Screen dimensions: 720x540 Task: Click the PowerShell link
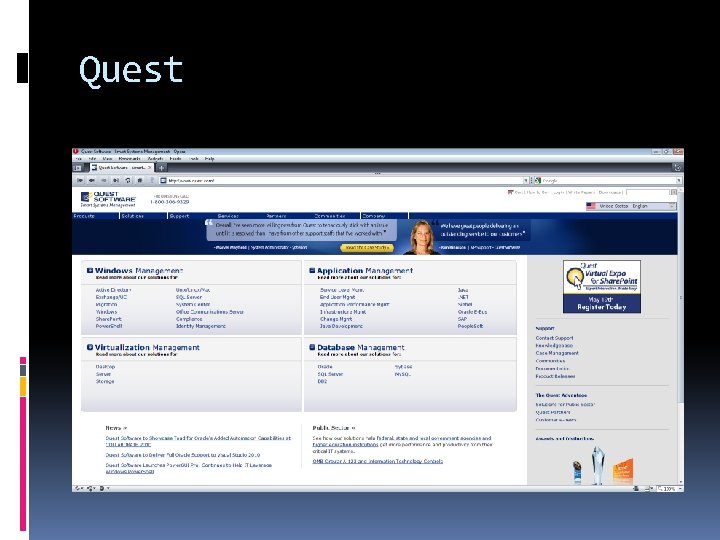tap(109, 326)
